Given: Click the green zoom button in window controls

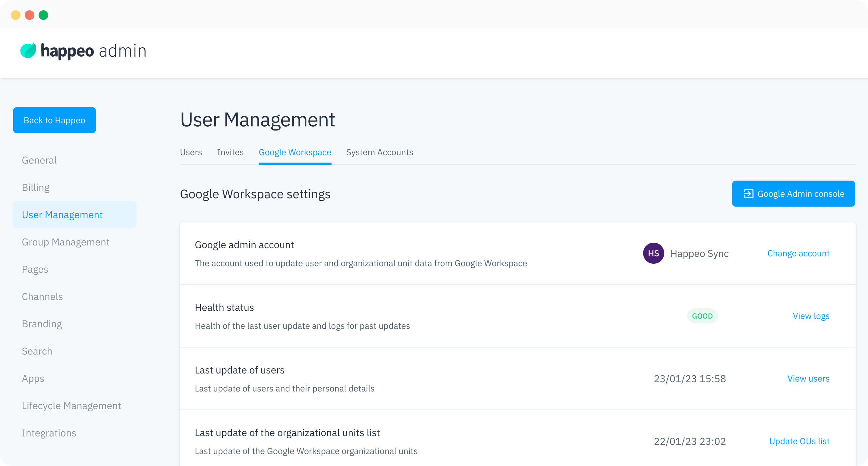Looking at the screenshot, I should click(43, 15).
